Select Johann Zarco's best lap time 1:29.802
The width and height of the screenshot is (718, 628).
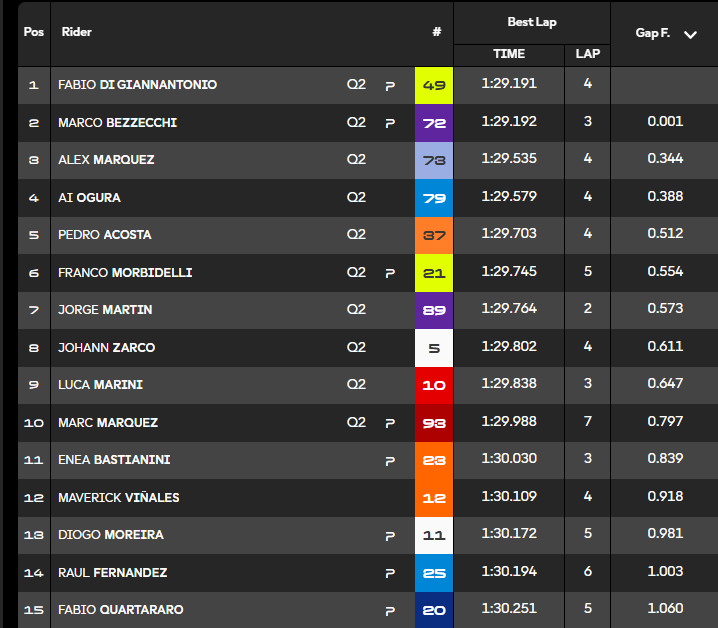pos(509,347)
